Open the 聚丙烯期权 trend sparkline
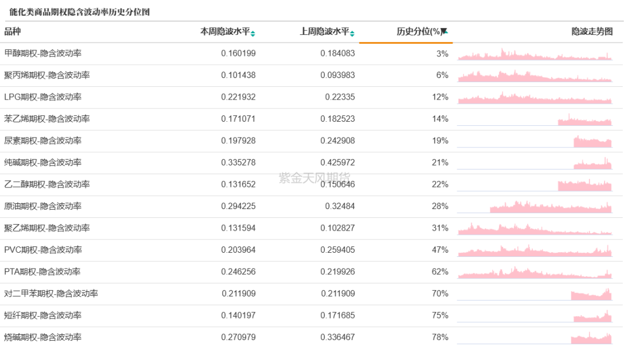Screen dimensions: 629x364 [x=535, y=76]
